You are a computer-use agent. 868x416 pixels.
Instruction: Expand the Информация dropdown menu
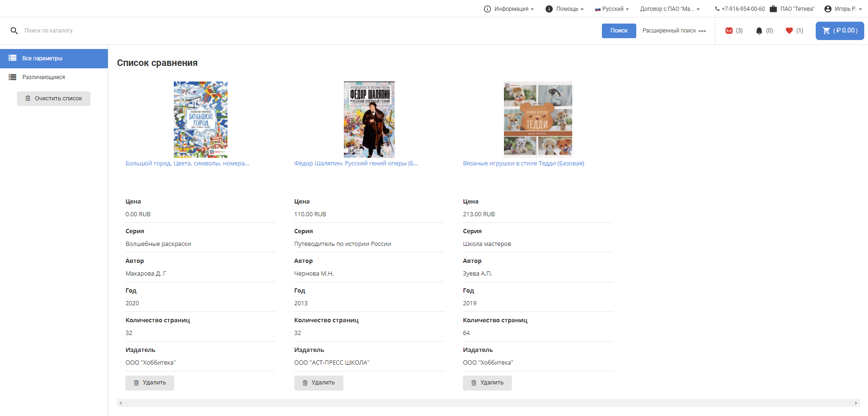tap(509, 9)
